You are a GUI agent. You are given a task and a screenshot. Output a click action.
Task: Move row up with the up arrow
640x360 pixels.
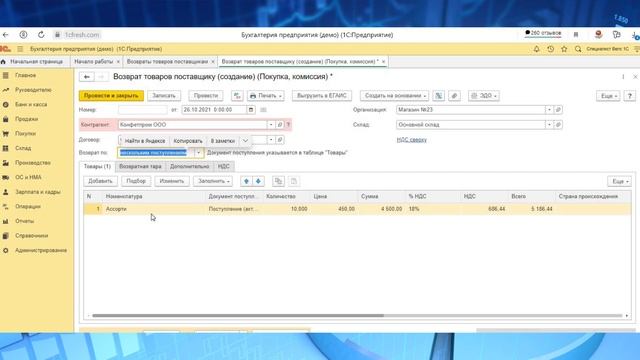point(246,181)
